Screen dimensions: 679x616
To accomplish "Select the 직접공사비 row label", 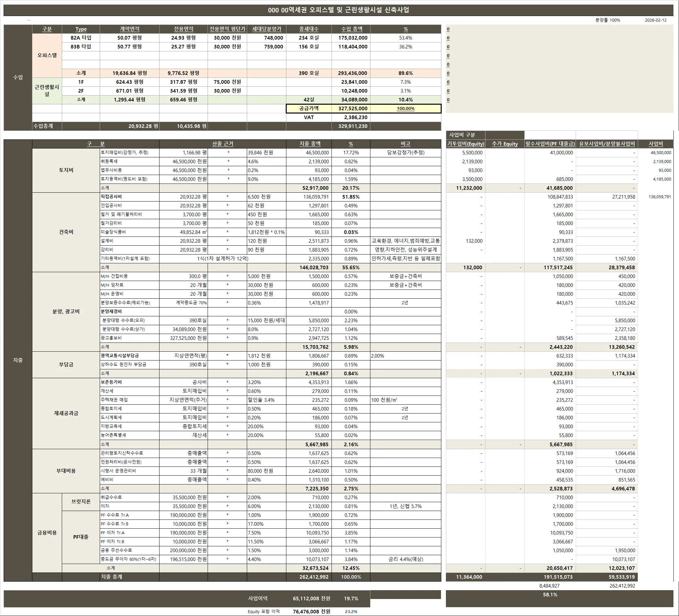I will tap(111, 197).
